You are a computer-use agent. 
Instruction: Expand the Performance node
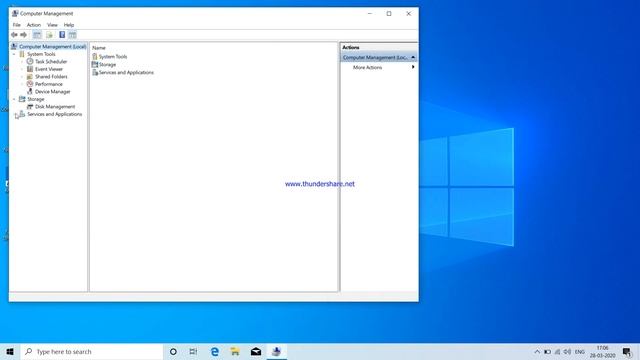click(x=22, y=84)
